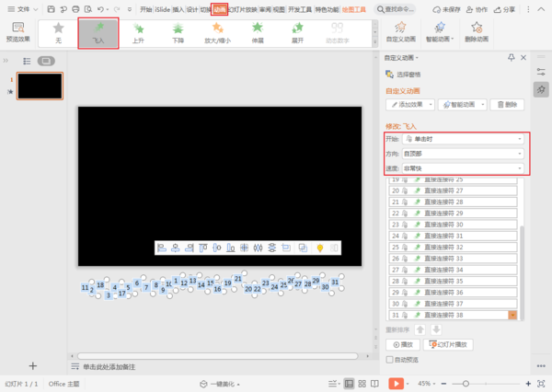The image size is (552, 392).
Task: Toggle the outline view in slide panel
Action: point(27,61)
